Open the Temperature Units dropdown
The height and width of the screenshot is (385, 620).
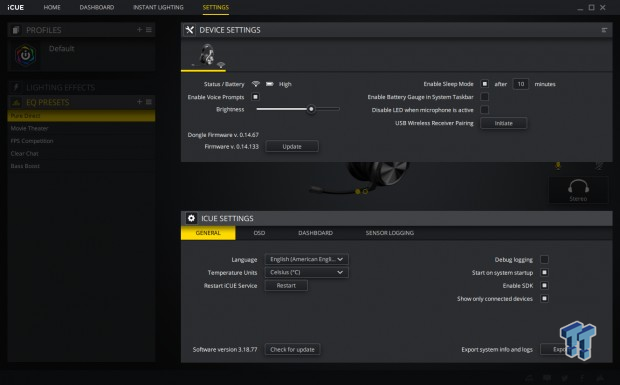pyautogui.click(x=307, y=272)
